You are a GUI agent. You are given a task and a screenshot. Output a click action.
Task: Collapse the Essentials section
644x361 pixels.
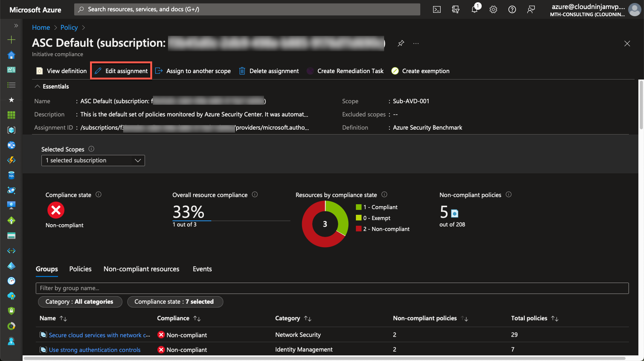52,86
